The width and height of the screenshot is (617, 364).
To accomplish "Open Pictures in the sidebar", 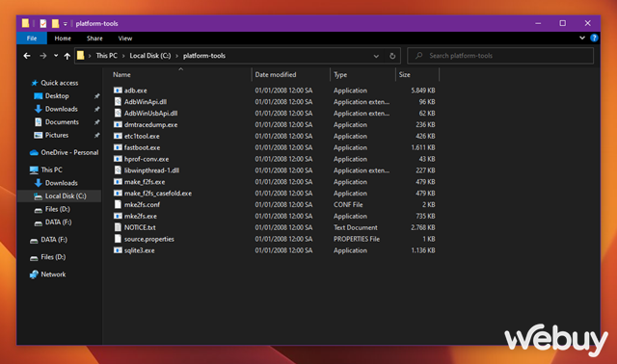I will pos(57,135).
